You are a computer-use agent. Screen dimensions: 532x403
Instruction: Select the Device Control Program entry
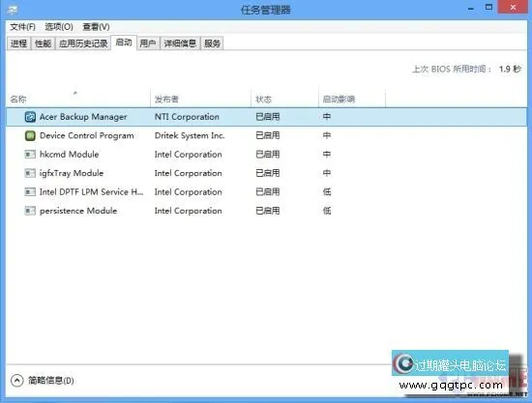pyautogui.click(x=266, y=135)
